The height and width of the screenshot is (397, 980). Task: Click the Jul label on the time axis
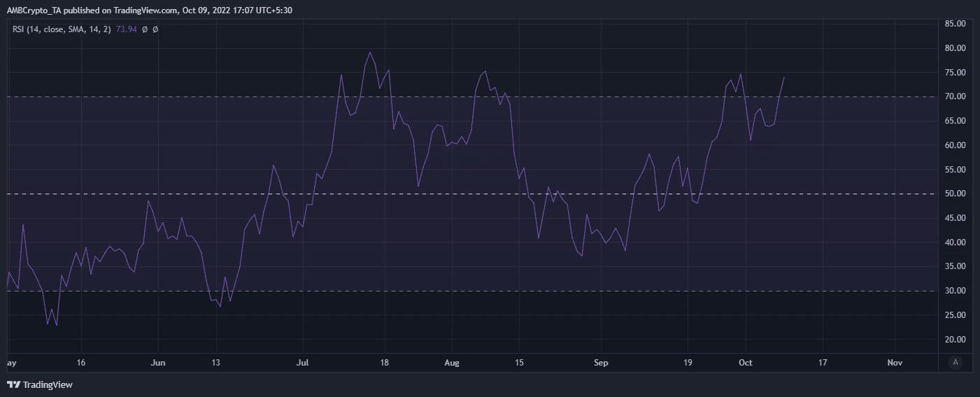[302, 363]
